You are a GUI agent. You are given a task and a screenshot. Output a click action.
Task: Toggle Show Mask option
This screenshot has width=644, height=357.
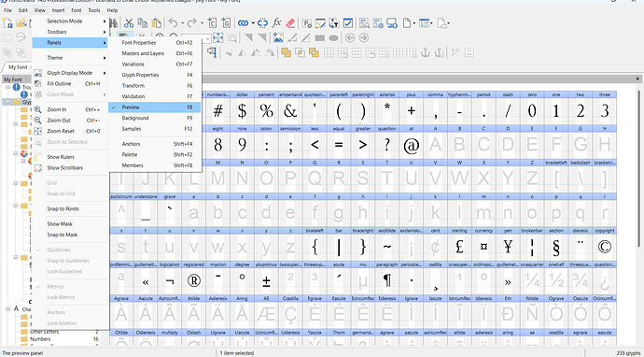click(70, 224)
